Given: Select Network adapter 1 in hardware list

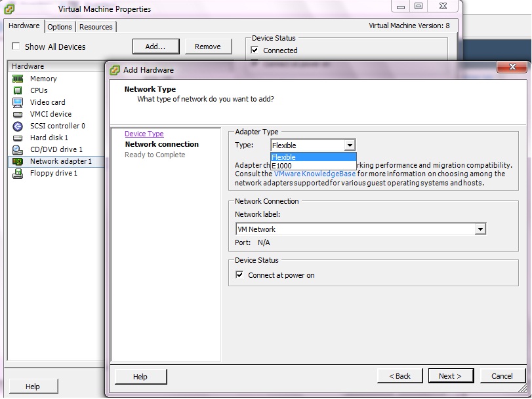Looking at the screenshot, I should (60, 161).
